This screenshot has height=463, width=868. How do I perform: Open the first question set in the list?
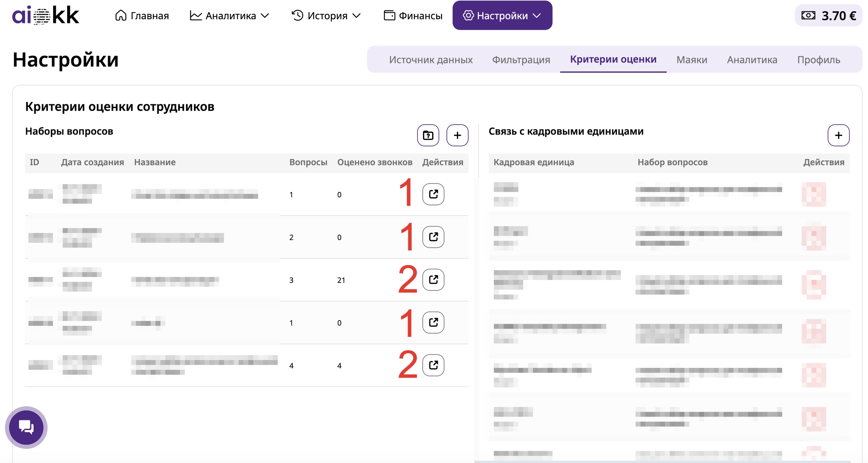[433, 194]
